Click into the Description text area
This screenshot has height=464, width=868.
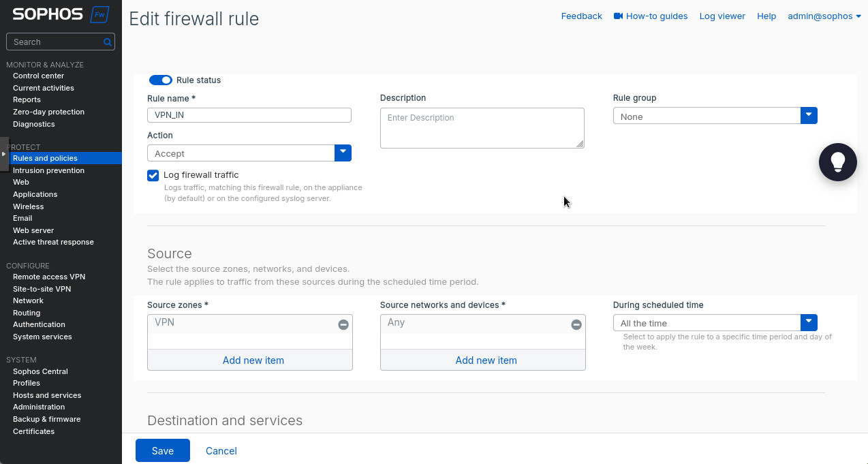click(x=481, y=127)
